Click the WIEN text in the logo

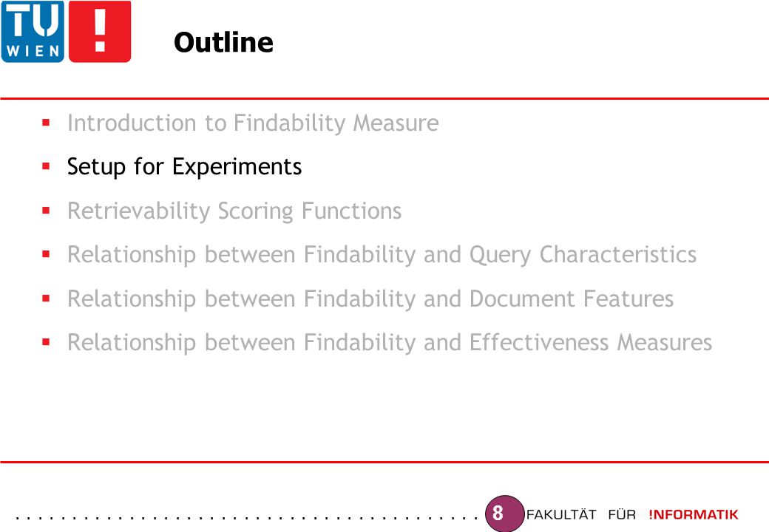click(x=33, y=51)
